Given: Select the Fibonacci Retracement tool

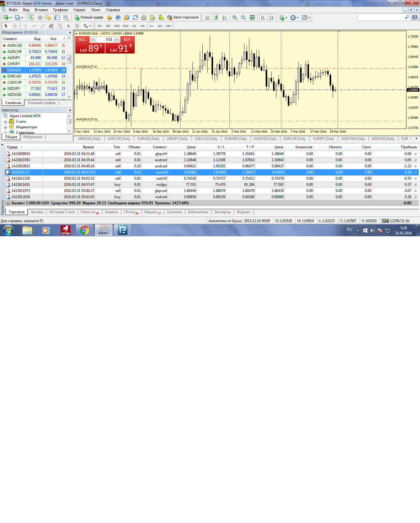Looking at the screenshot, I should [x=60, y=26].
